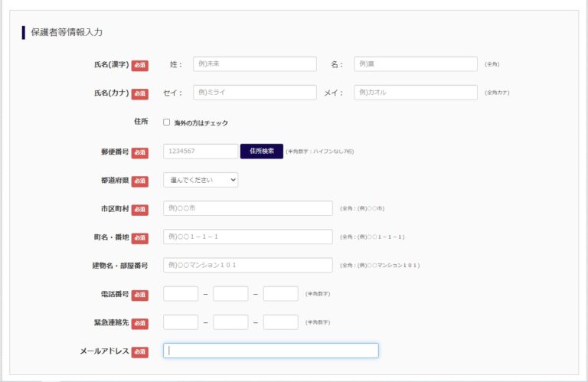
Task: Click the middle 緊急連絡先 emergency contact box
Action: tap(230, 322)
